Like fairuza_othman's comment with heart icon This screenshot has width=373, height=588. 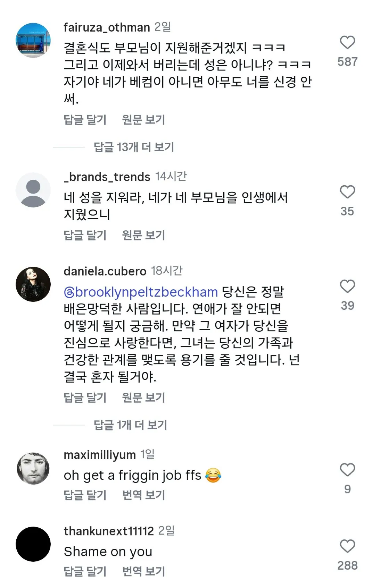(x=347, y=43)
